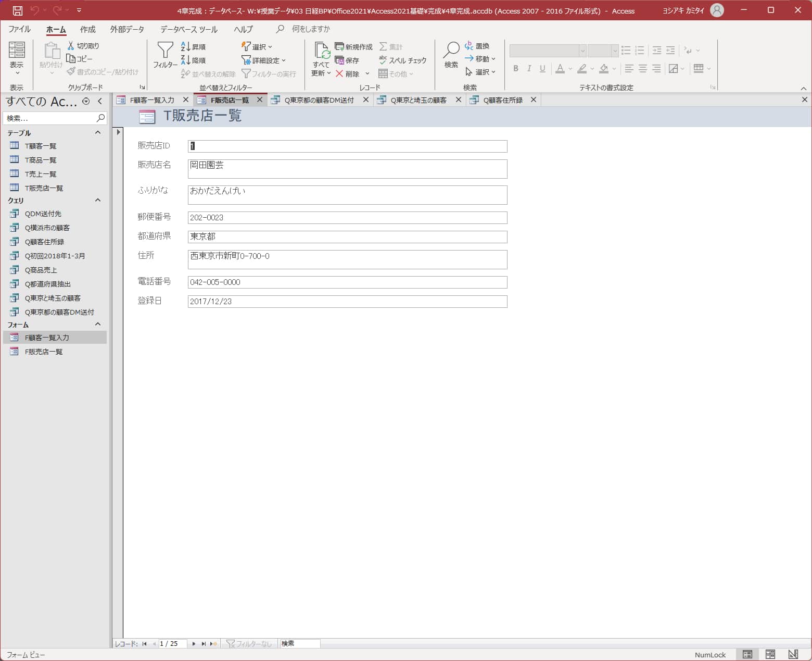Click the Filter funnel icon
The height and width of the screenshot is (661, 812).
pyautogui.click(x=165, y=51)
